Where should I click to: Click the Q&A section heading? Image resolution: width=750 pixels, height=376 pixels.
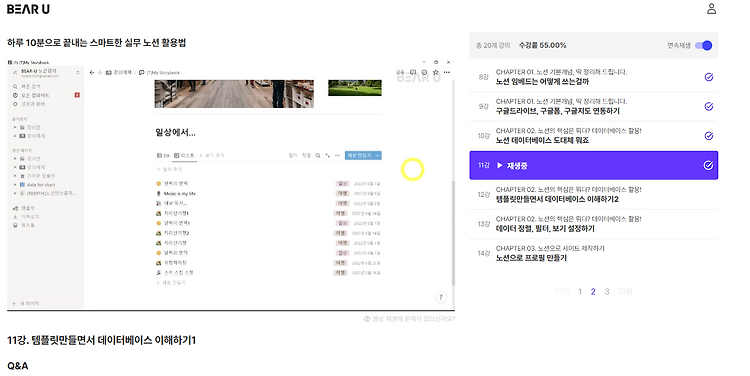(x=18, y=366)
